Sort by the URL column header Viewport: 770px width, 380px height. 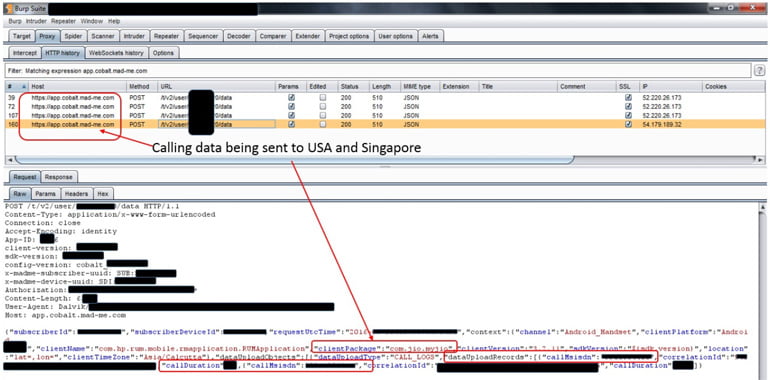tap(217, 86)
